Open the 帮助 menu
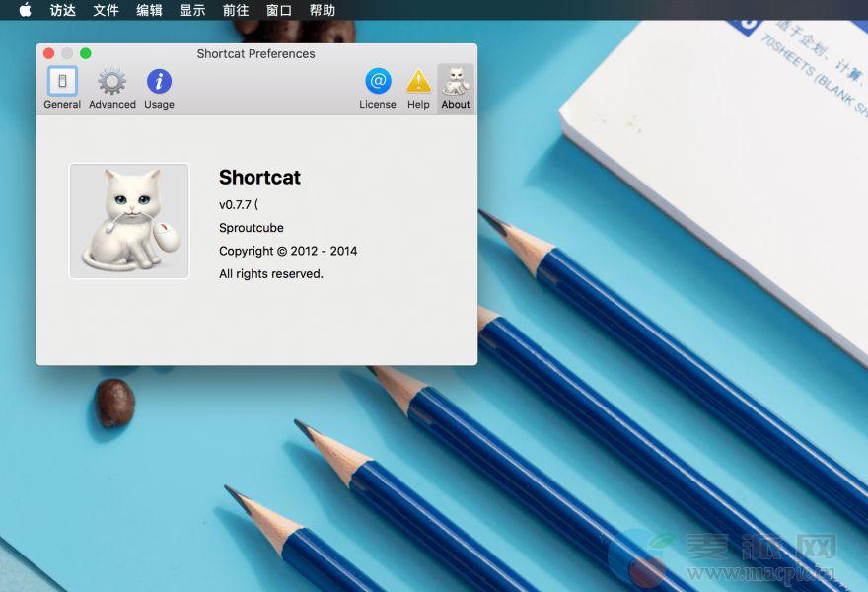Screen dimensions: 868x592 pos(323,10)
